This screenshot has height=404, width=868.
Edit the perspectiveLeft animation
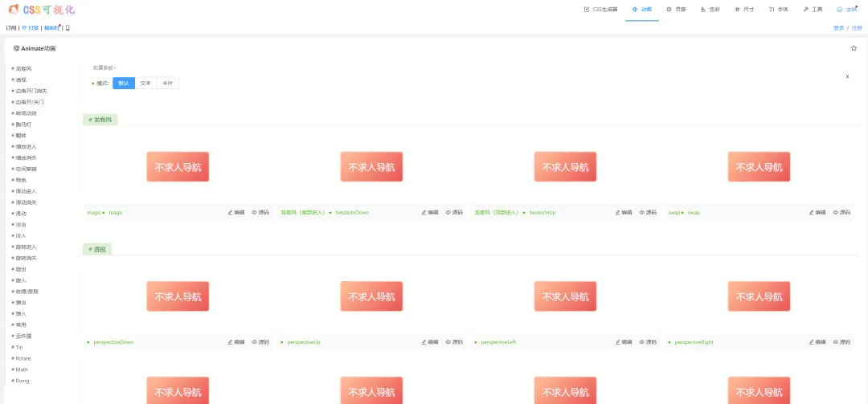click(624, 342)
